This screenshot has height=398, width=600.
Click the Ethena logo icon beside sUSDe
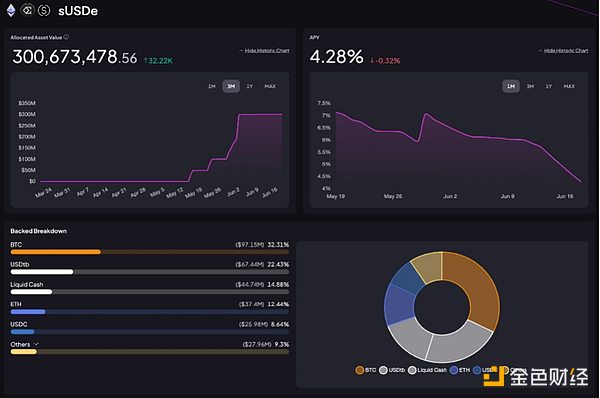(x=28, y=10)
